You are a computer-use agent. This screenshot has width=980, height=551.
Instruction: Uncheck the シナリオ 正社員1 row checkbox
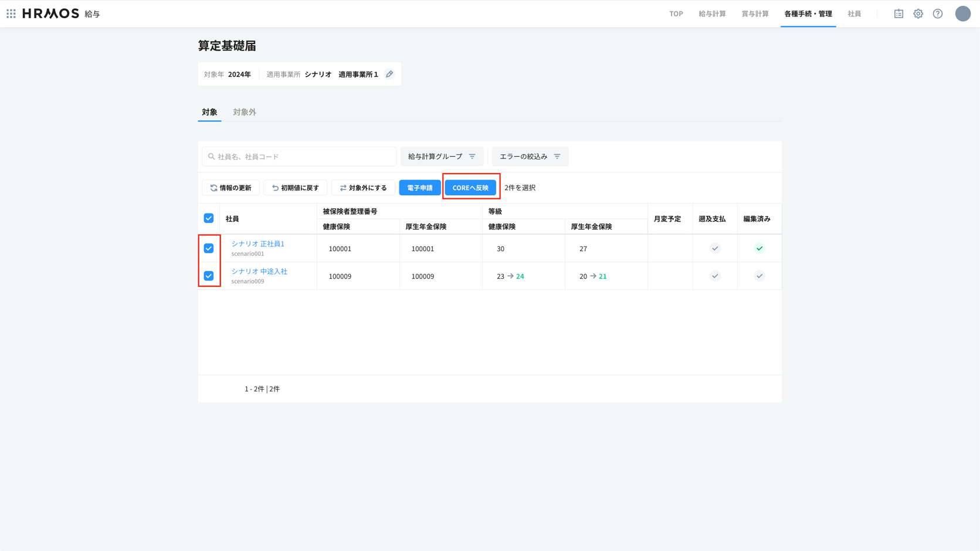[209, 248]
